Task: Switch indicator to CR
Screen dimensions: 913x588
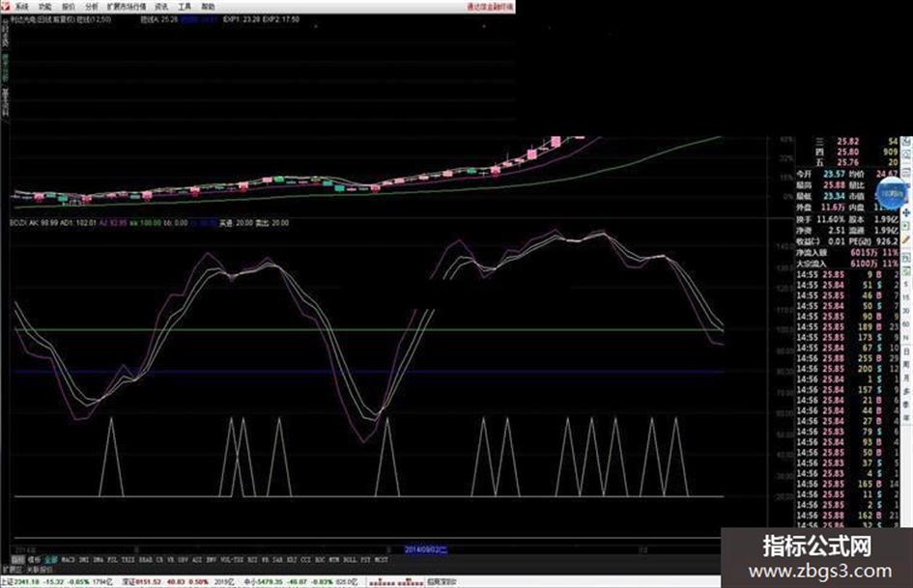Action: [x=159, y=559]
